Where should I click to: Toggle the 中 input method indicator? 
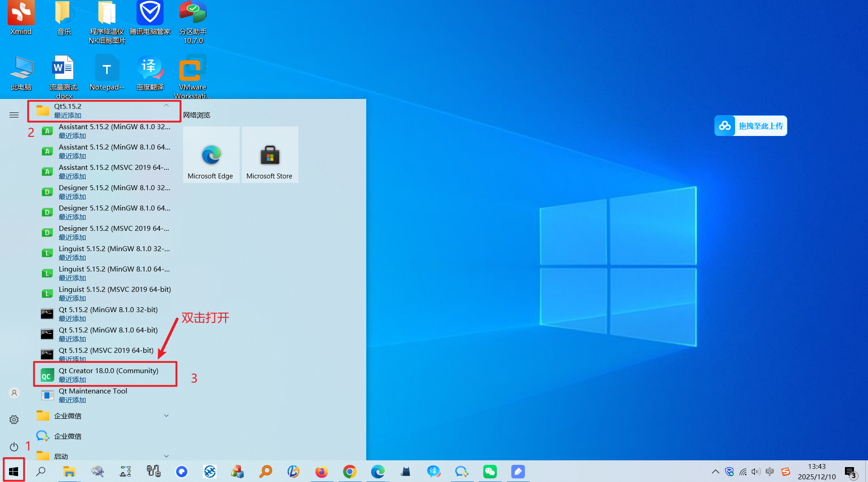point(769,472)
